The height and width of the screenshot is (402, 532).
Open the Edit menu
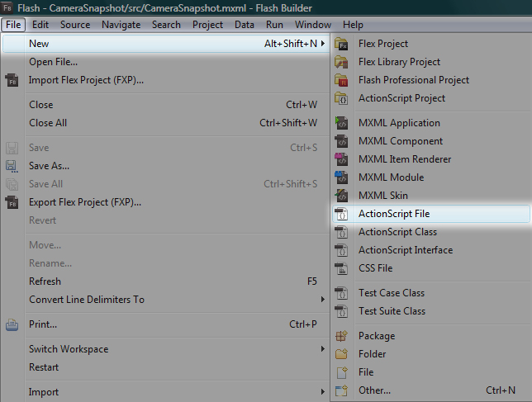[x=40, y=25]
